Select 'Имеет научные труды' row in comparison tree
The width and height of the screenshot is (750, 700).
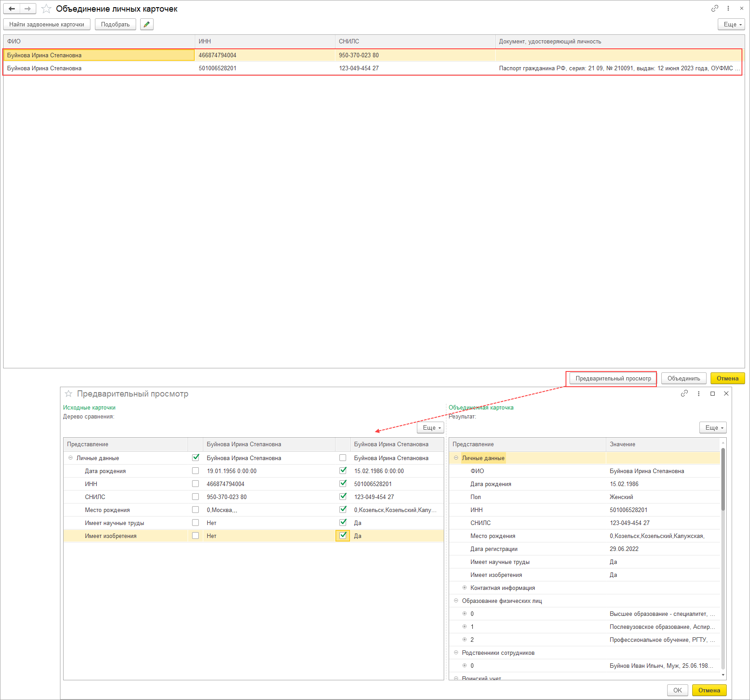pos(253,523)
